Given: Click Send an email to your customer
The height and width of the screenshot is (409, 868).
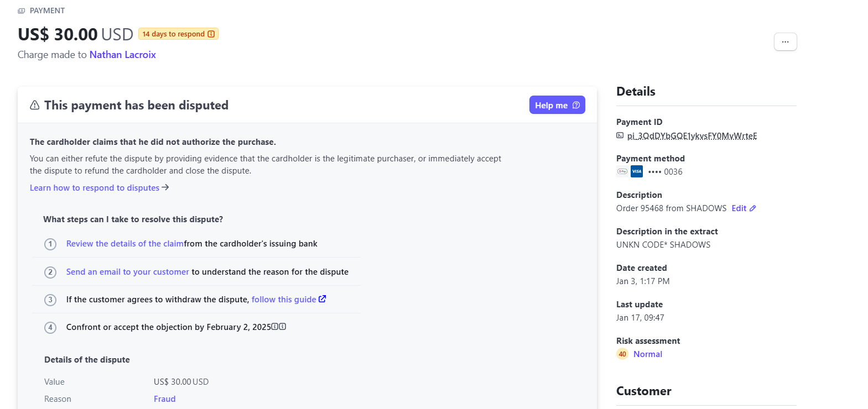Looking at the screenshot, I should pos(128,272).
